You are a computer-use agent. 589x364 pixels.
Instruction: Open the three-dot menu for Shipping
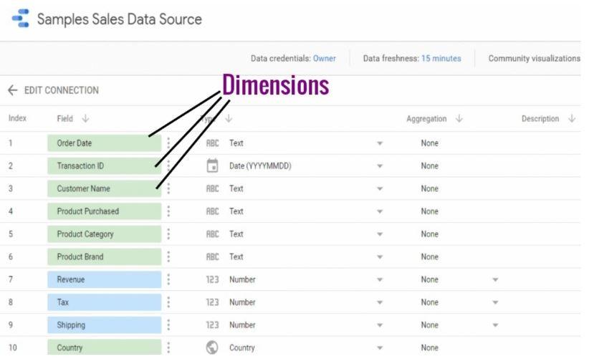pos(168,325)
